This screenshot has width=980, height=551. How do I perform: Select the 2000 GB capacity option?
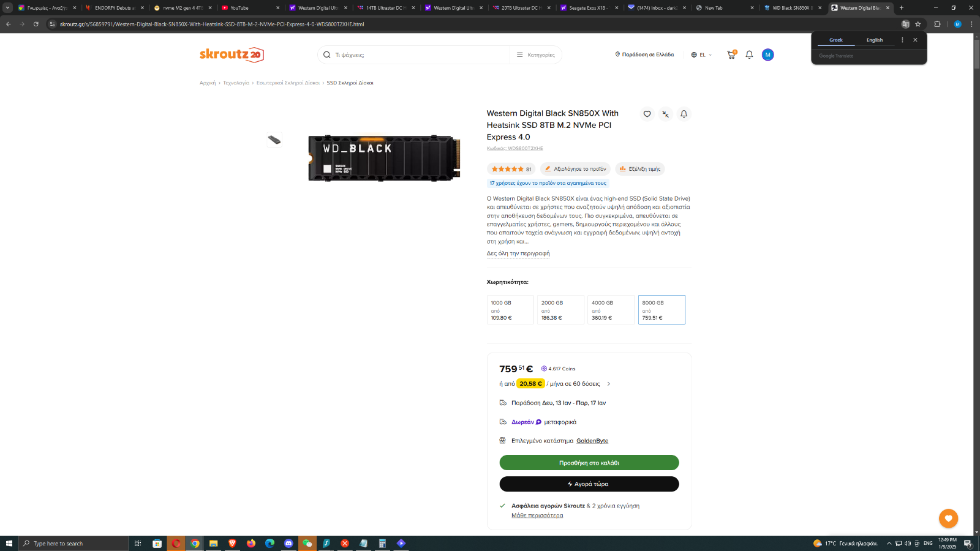(x=561, y=310)
